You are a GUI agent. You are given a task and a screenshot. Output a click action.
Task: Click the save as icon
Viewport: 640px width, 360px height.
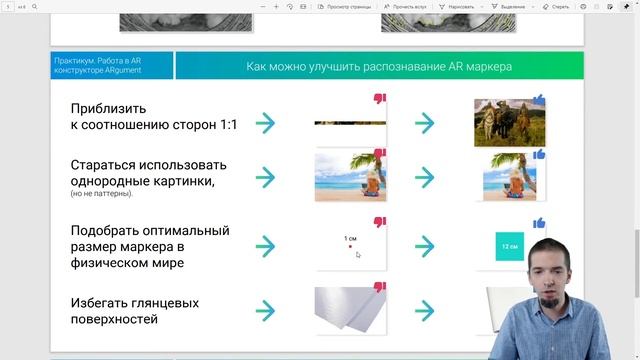tap(610, 7)
